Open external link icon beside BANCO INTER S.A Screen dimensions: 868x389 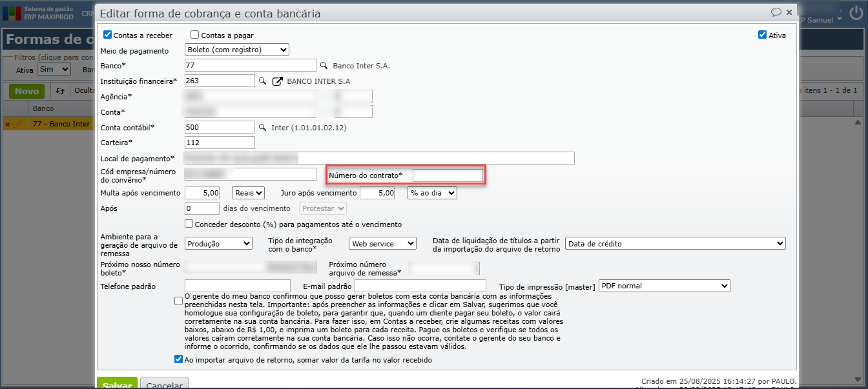(x=277, y=81)
